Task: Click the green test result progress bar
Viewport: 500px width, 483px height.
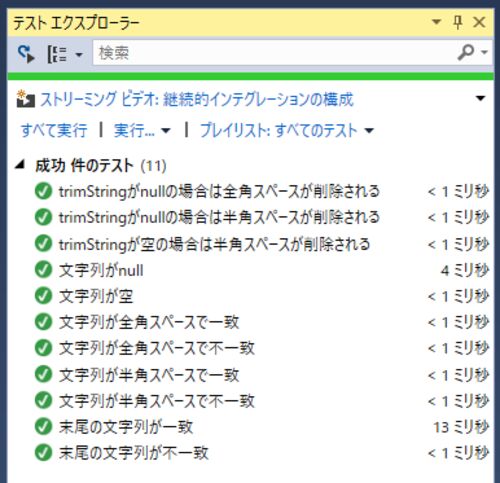Action: point(250,76)
